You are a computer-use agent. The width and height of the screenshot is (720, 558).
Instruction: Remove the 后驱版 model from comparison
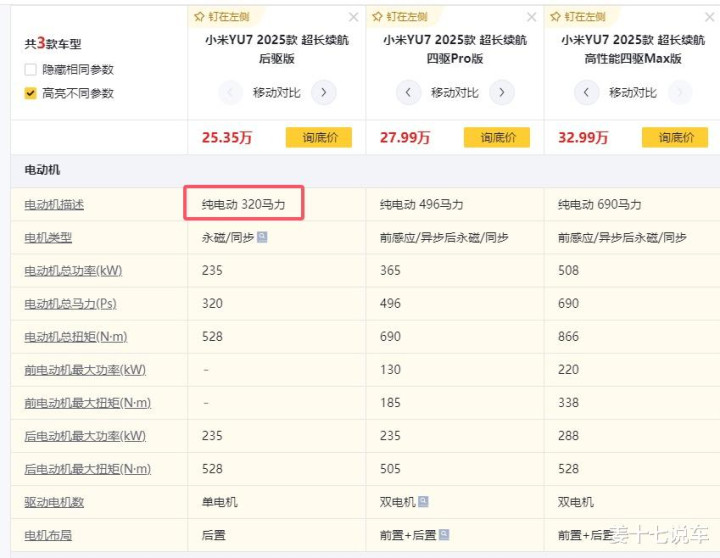click(353, 17)
